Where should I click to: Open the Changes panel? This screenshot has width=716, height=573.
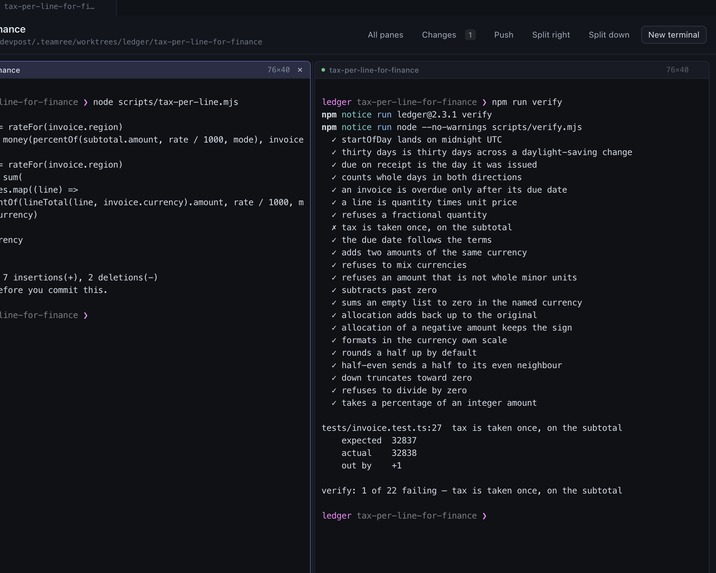coord(438,35)
